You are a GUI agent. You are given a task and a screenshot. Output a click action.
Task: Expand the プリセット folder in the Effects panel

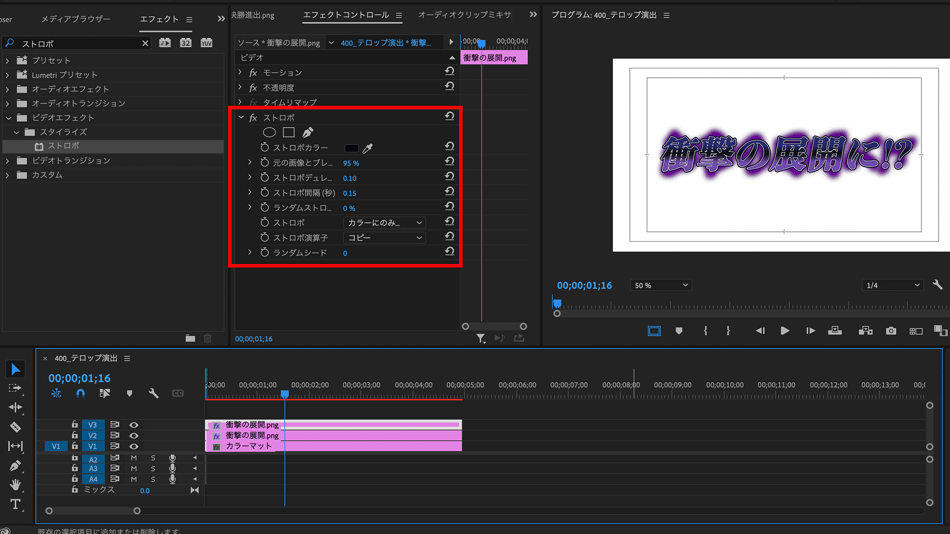click(8, 60)
